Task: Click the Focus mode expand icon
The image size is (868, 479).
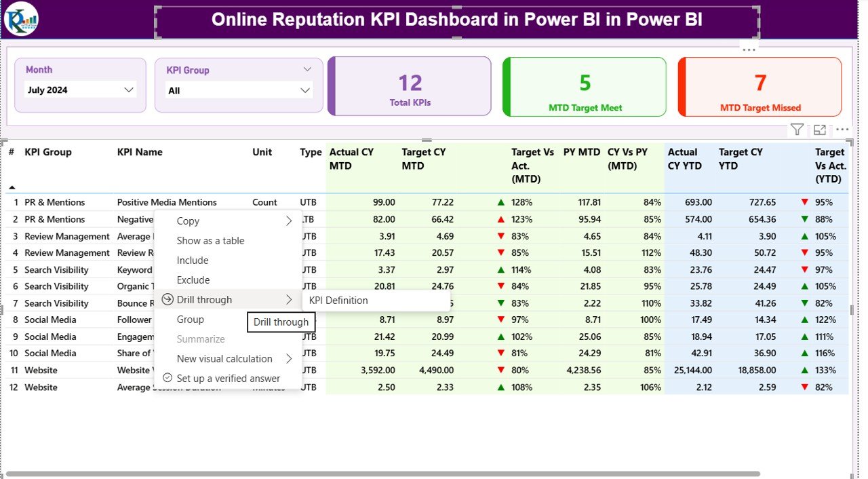Action: [x=820, y=130]
